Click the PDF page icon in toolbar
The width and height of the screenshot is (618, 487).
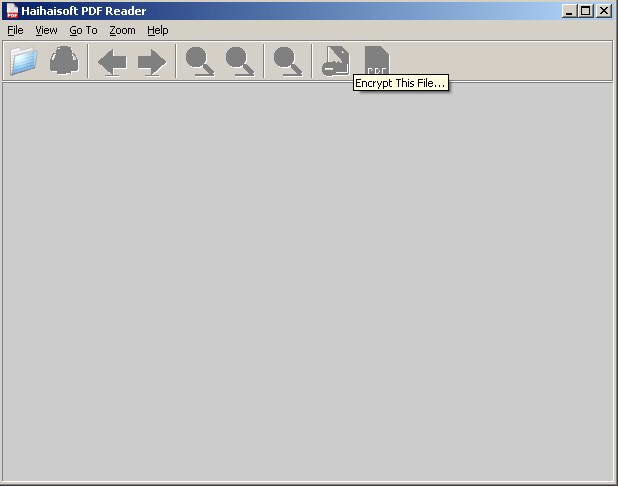click(376, 59)
